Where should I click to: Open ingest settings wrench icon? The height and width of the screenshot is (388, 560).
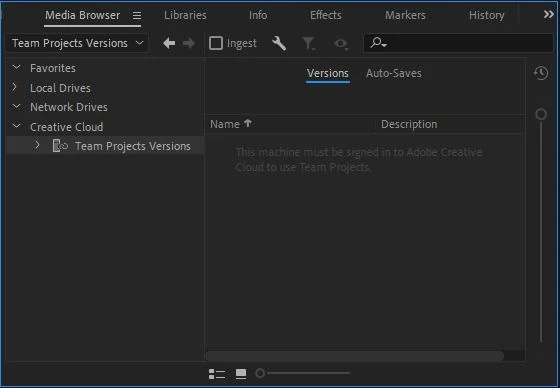tap(279, 43)
